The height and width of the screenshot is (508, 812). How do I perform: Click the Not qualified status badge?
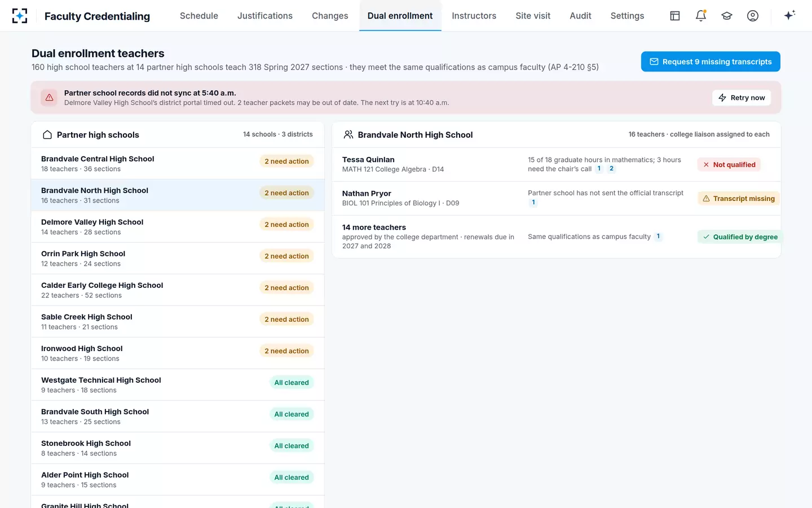729,165
